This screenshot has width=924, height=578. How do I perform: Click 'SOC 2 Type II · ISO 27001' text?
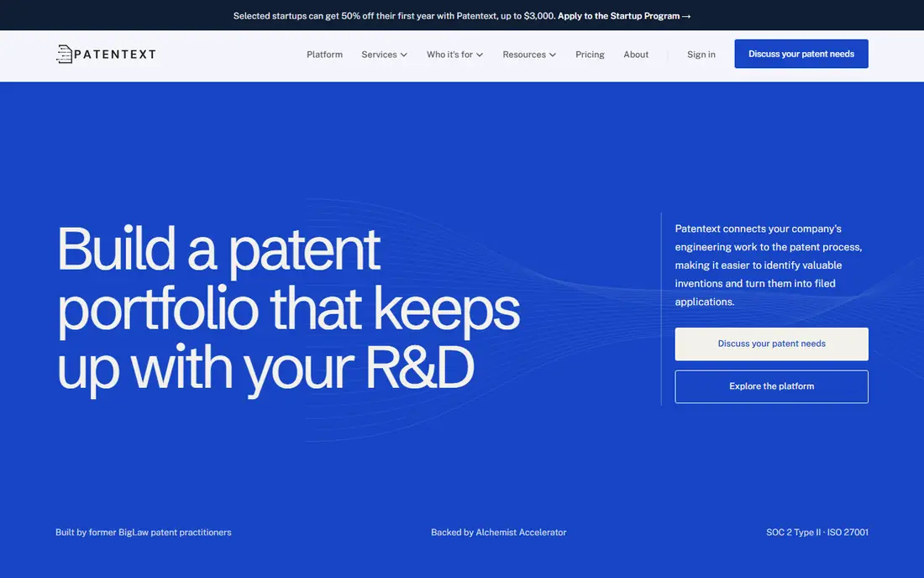(x=816, y=532)
